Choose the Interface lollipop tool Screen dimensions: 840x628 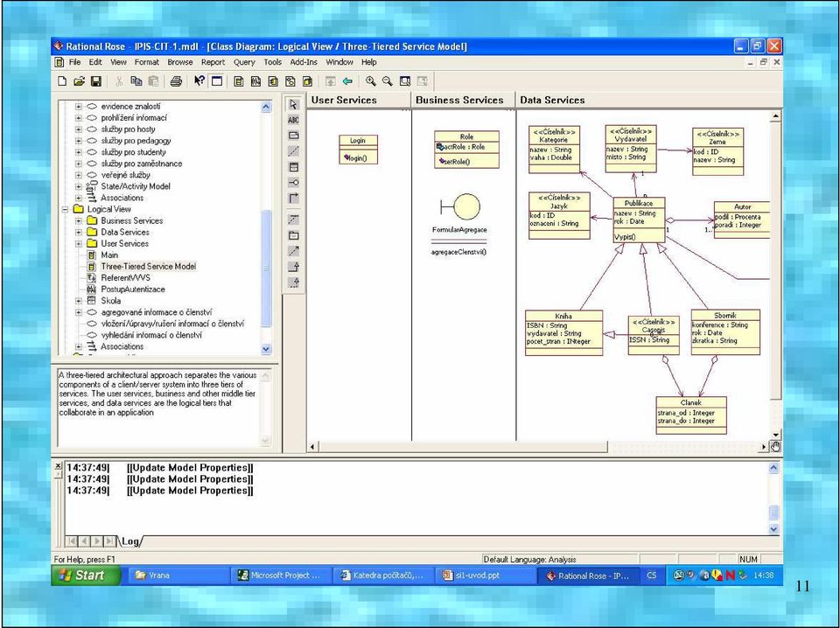coord(294,183)
